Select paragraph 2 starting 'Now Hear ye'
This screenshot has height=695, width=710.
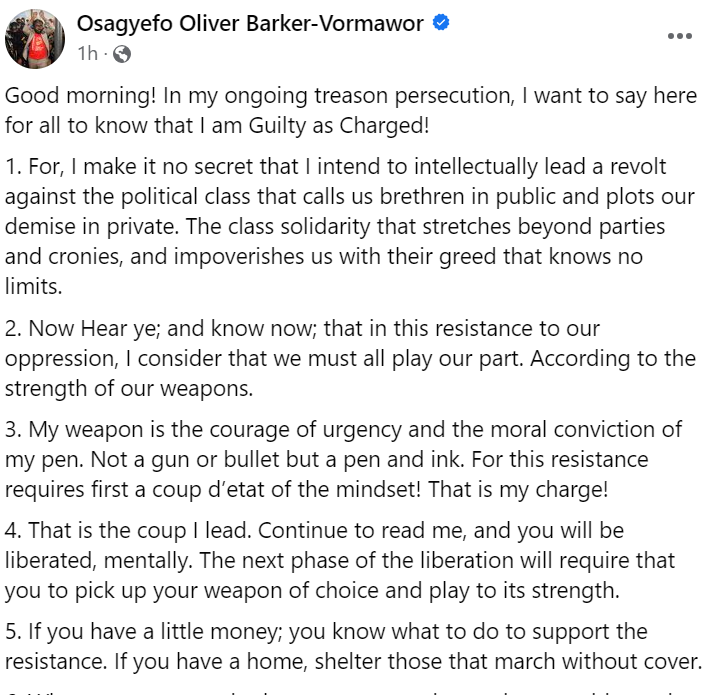350,358
